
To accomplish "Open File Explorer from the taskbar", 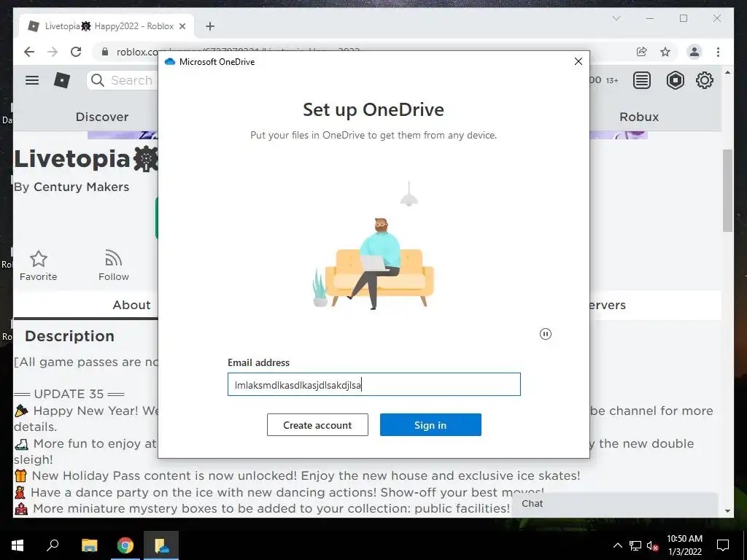I will click(x=89, y=545).
